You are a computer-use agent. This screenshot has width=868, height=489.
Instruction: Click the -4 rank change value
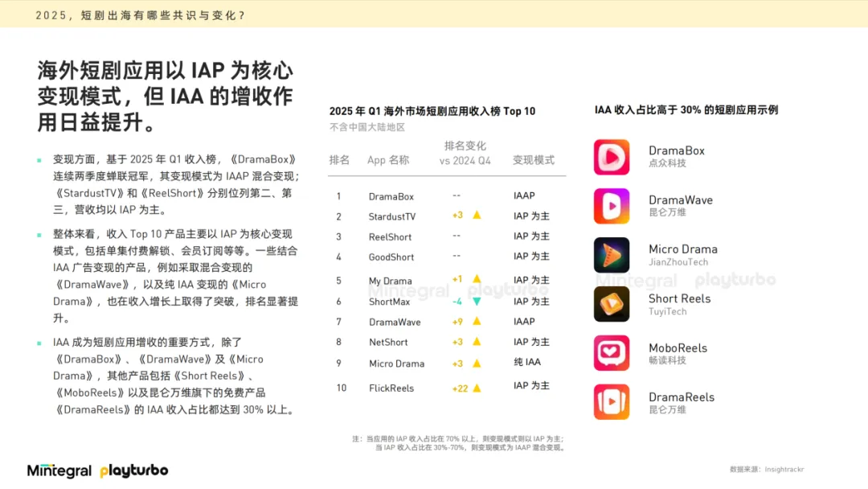click(457, 302)
